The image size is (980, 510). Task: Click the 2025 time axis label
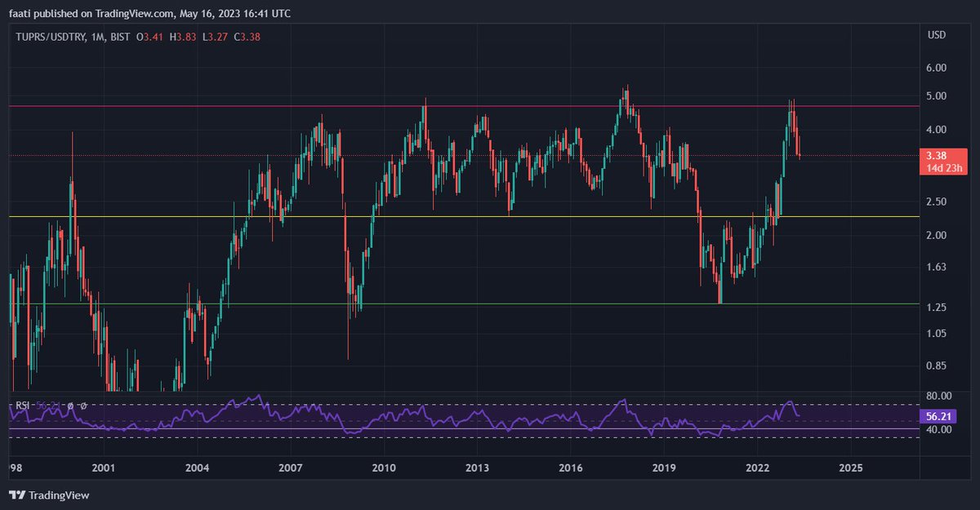850,468
